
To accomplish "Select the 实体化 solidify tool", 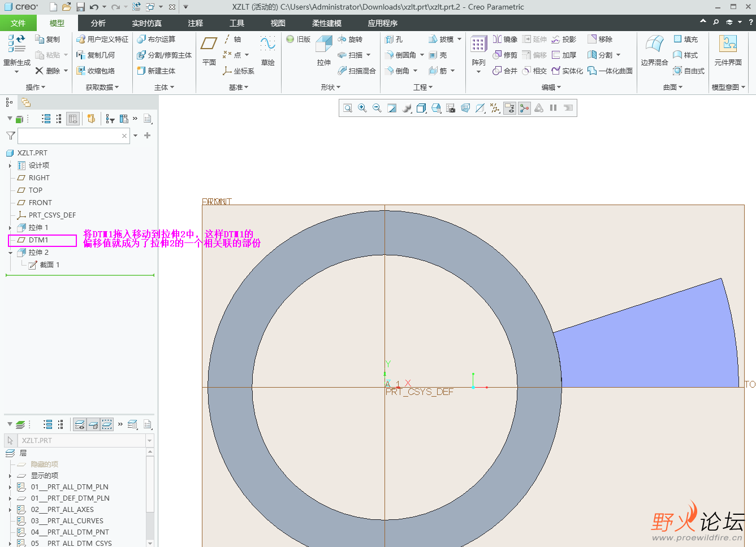I will (567, 71).
